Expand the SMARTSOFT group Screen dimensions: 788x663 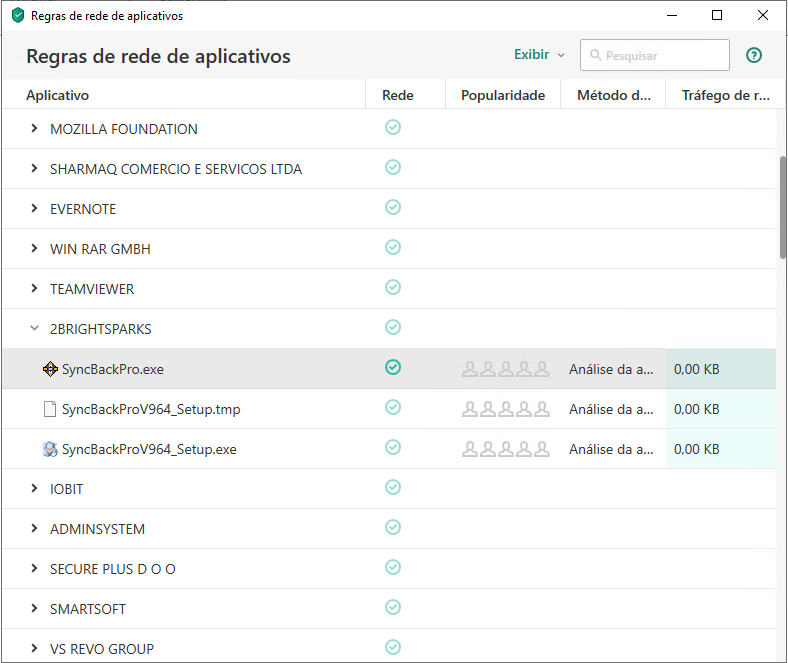tap(34, 608)
